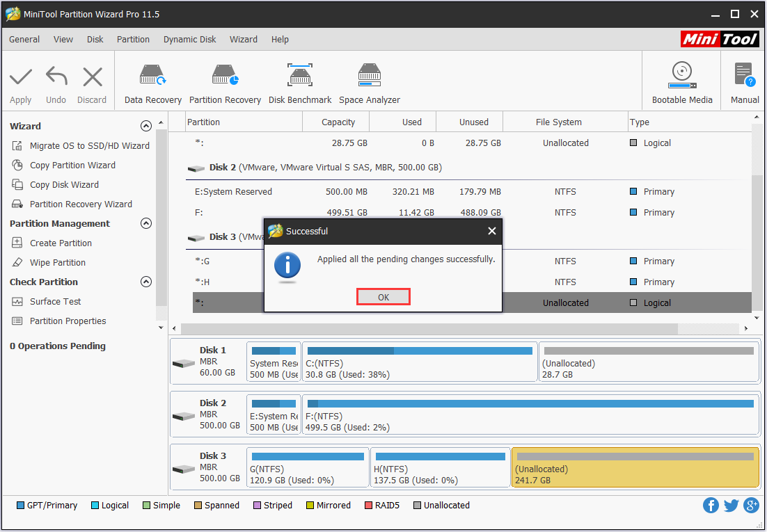Open Partition Properties from the sidebar
The image size is (767, 532).
click(68, 321)
